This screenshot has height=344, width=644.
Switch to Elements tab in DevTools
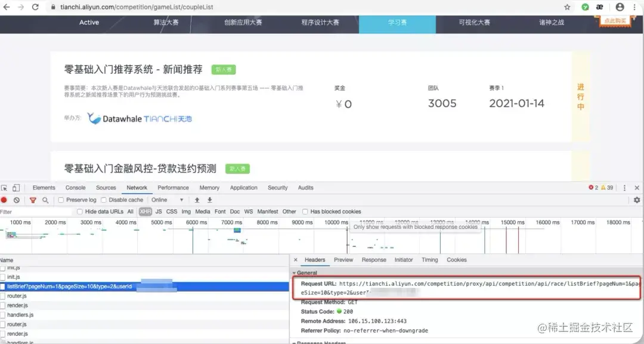pyautogui.click(x=44, y=188)
